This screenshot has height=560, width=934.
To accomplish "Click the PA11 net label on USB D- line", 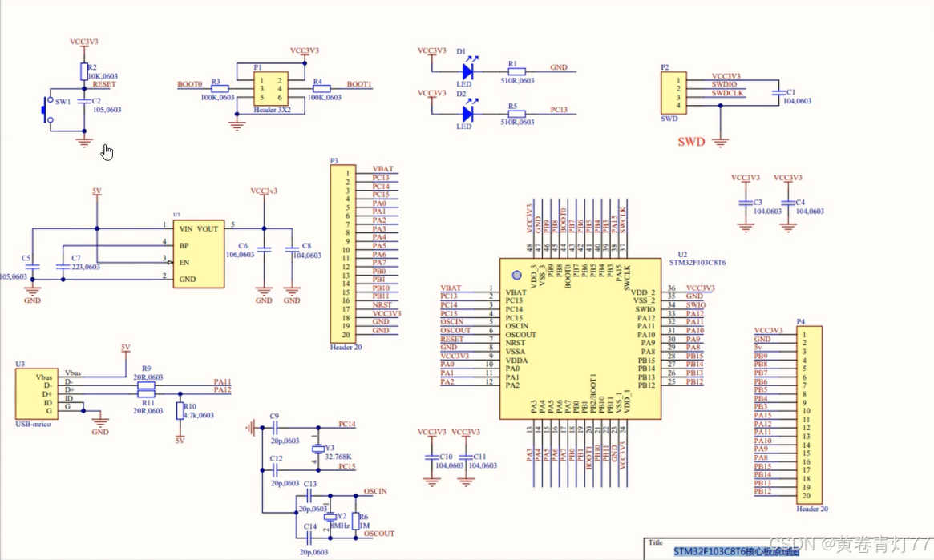I will (222, 381).
